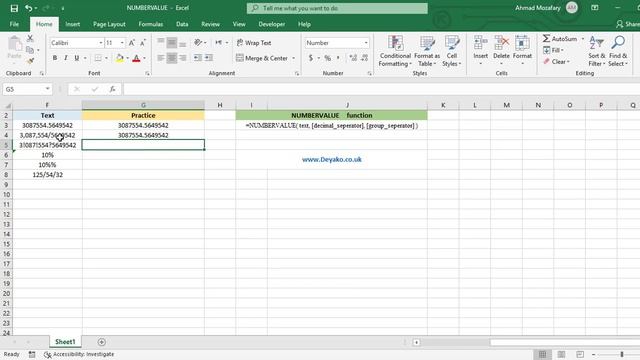Open Conditional Formatting menu
The height and width of the screenshot is (360, 640).
click(395, 51)
